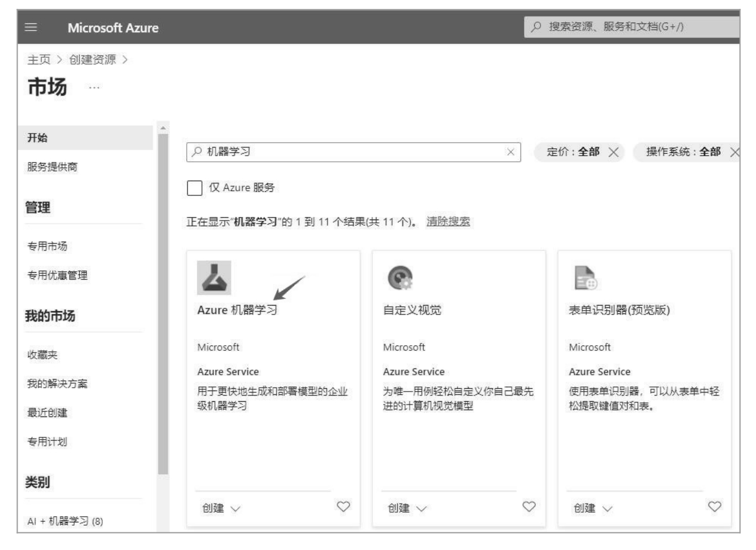Screen dimensions: 756x550
Task: Open the Azure 机器学习 card title
Action: [237, 310]
